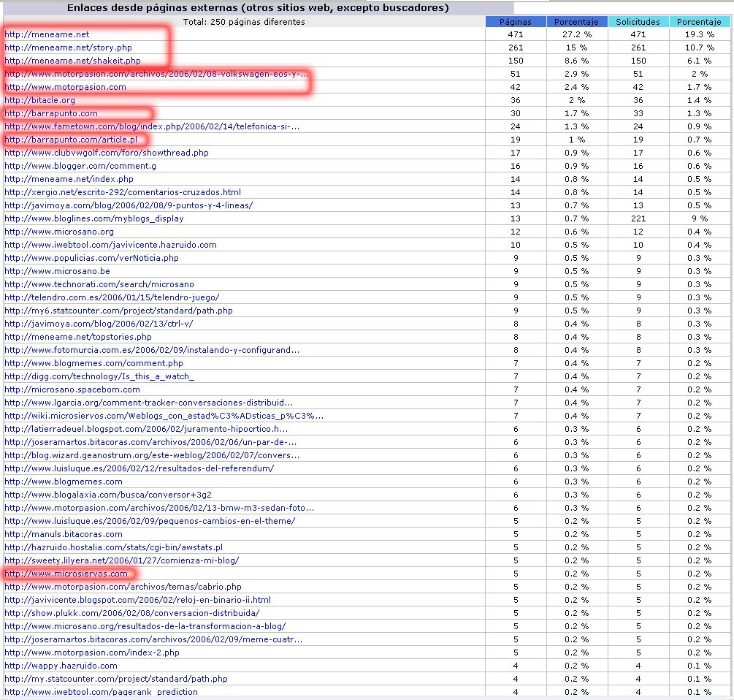Visit telendro.com.es telendro-juego link
734x700 pixels.
pos(112,297)
